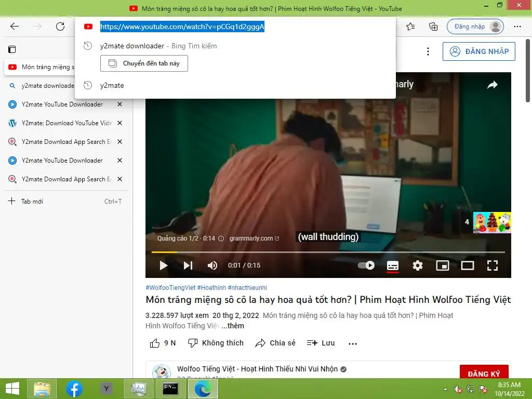Viewport: 532px width, 399px height.
Task: Close the 'Y2mate: Download YouTube Vide' tab
Action: (x=120, y=123)
